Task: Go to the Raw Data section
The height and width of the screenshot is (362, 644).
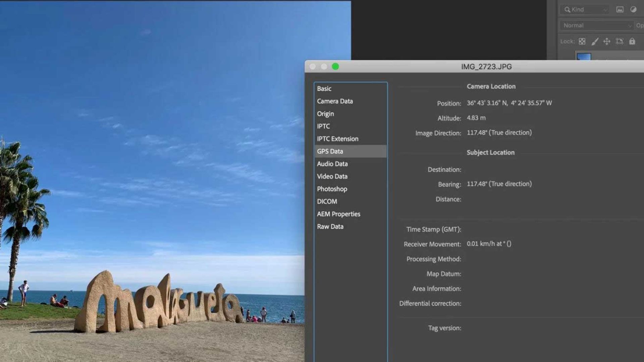Action: click(x=330, y=226)
